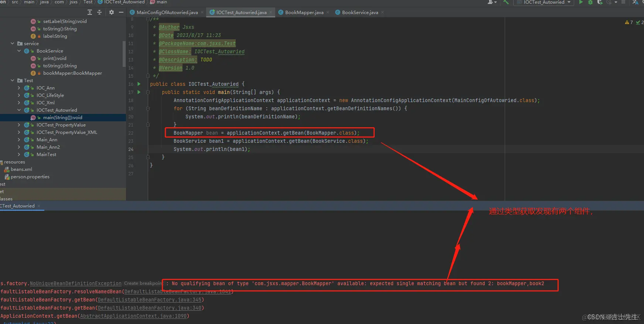Expand the Main_Ann class node
This screenshot has height=324, width=644.
coord(19,139)
